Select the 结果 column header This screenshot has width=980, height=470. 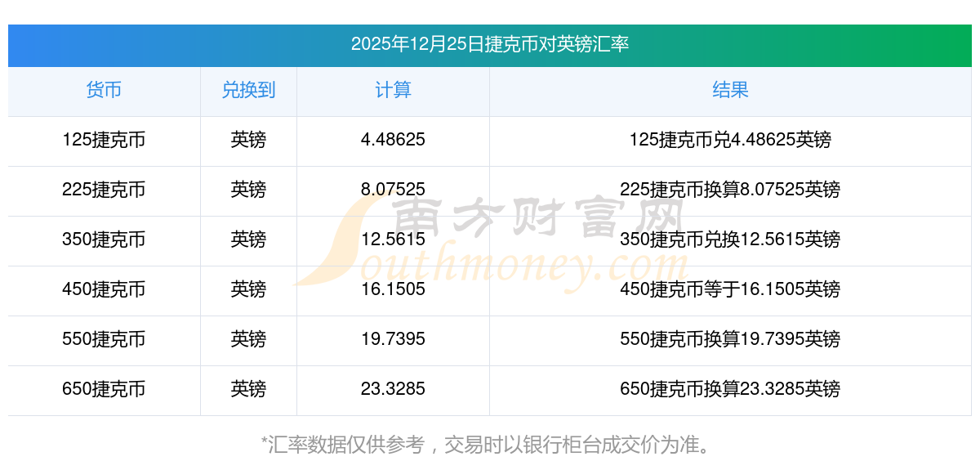click(730, 90)
